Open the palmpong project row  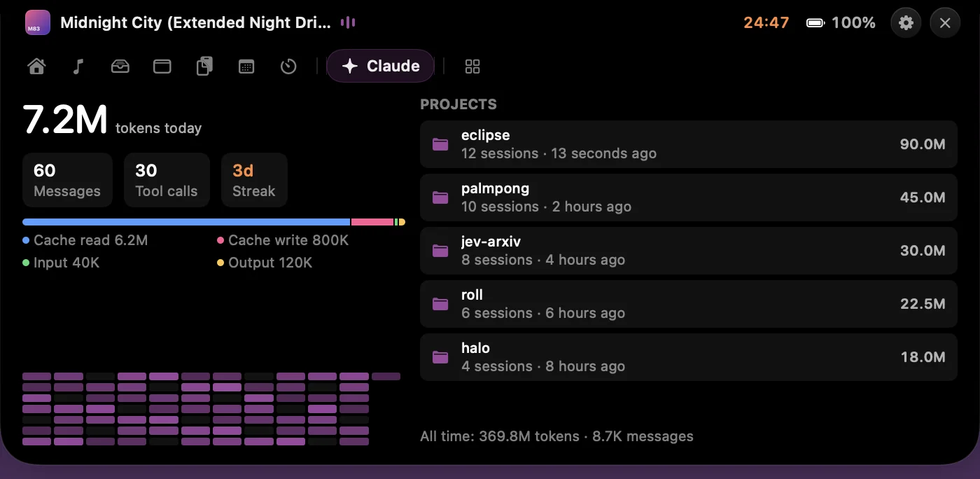[x=688, y=197]
